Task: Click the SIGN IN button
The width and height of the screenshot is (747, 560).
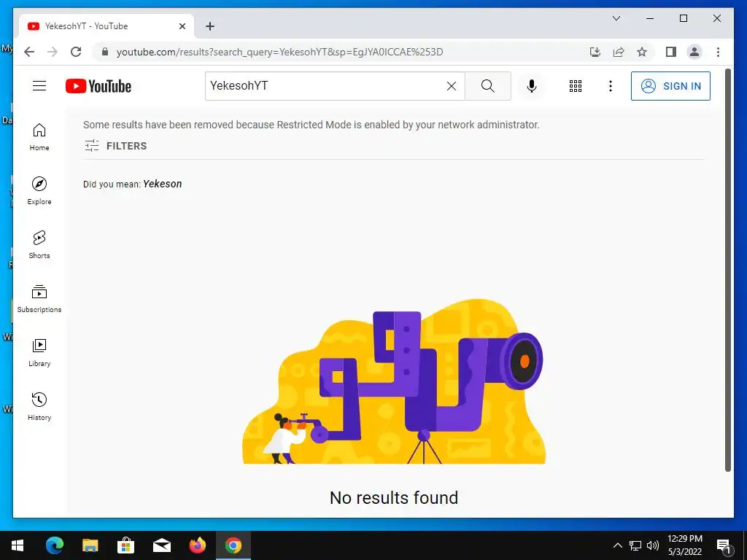Action: (670, 86)
